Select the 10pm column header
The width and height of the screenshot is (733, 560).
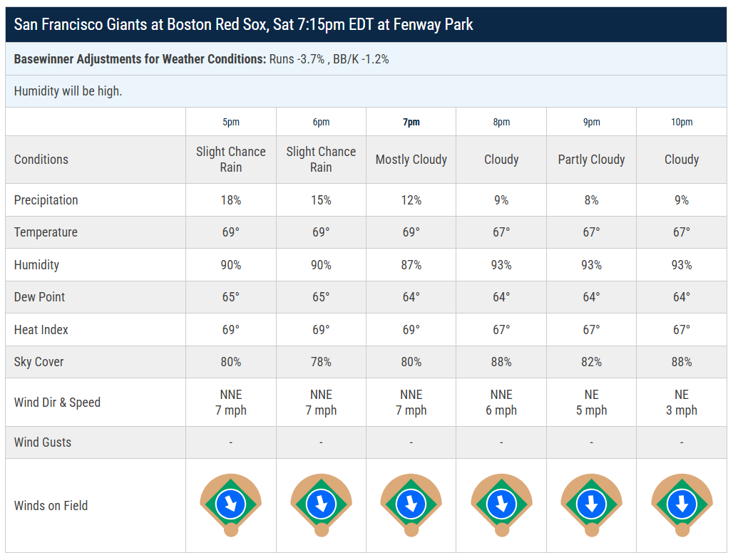682,122
